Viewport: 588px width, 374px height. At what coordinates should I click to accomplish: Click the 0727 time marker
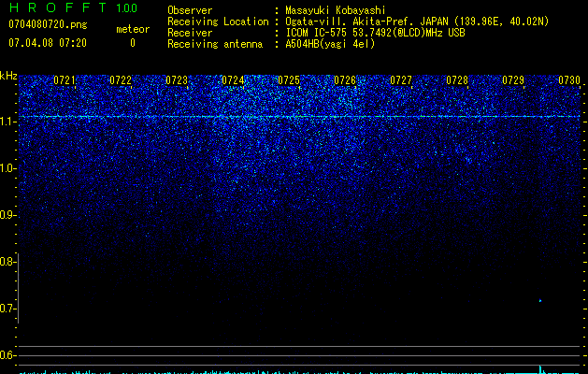click(401, 80)
